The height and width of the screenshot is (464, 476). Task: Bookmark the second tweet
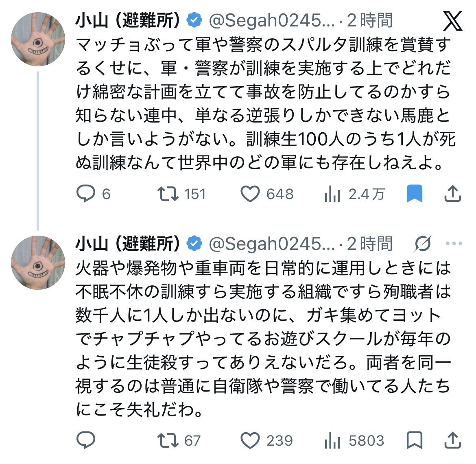pos(415,440)
